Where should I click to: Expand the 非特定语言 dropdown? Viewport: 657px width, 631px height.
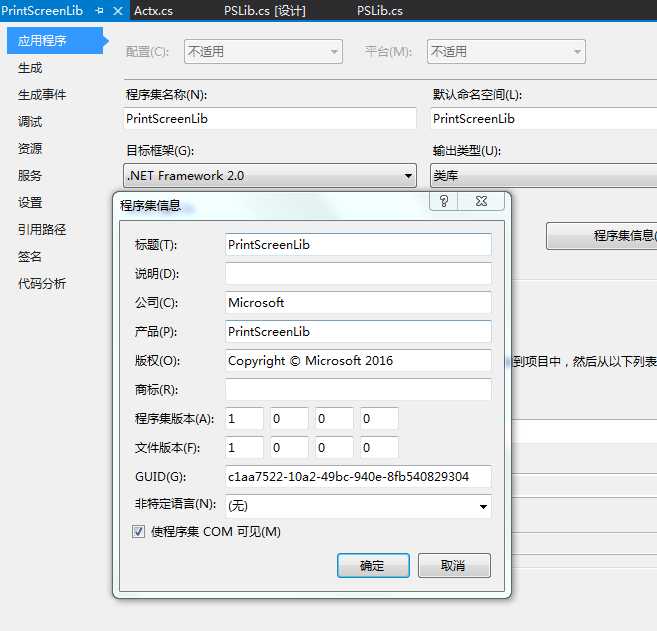(x=358, y=506)
